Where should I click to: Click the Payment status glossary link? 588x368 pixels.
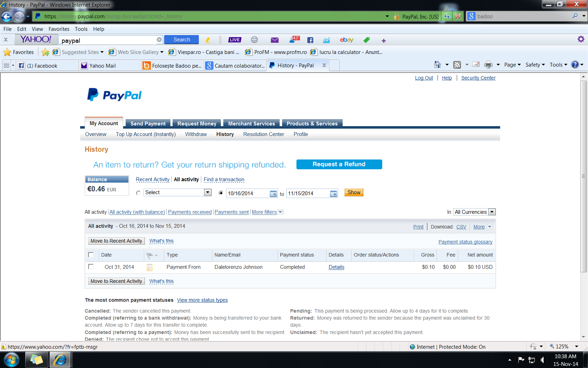pyautogui.click(x=465, y=242)
